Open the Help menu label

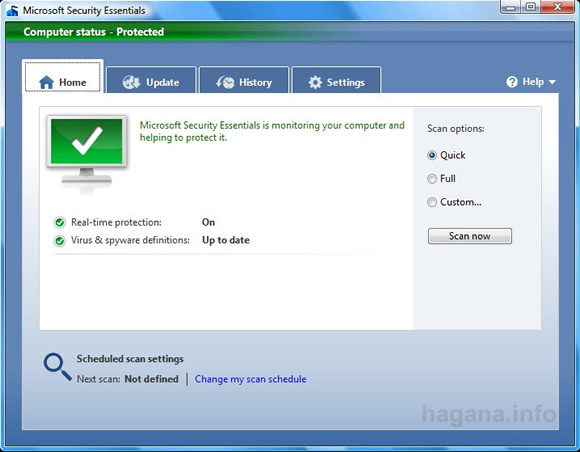[x=533, y=82]
